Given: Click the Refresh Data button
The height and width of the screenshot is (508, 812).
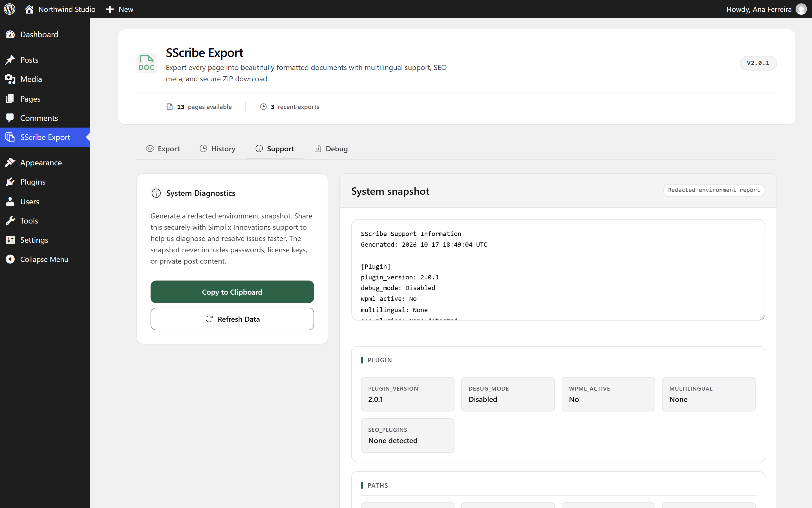Looking at the screenshot, I should 232,319.
